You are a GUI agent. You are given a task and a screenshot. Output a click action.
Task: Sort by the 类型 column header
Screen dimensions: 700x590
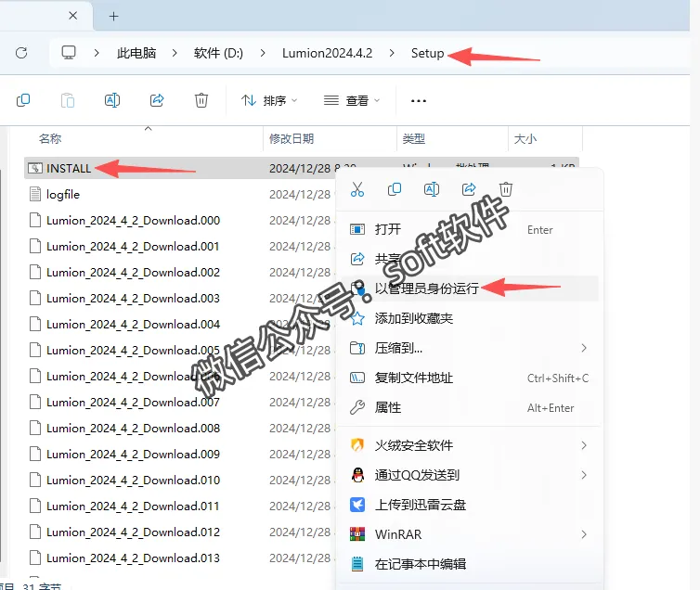[x=413, y=139]
